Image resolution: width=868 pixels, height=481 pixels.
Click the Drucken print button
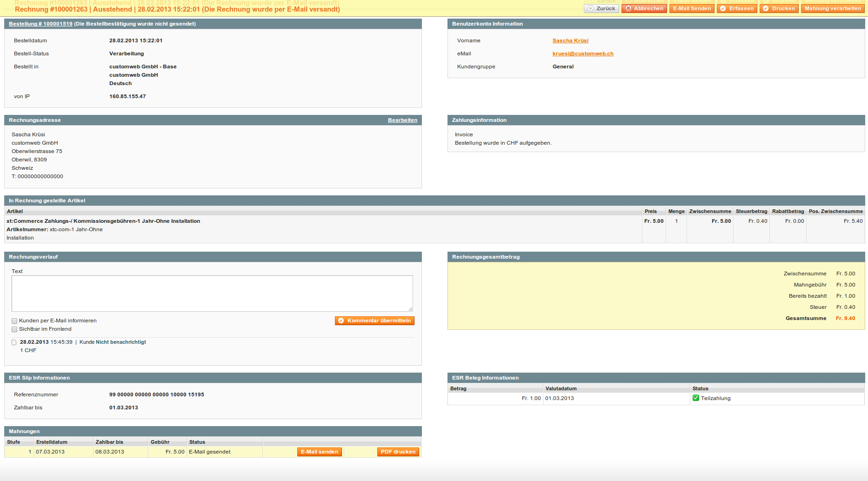779,8
